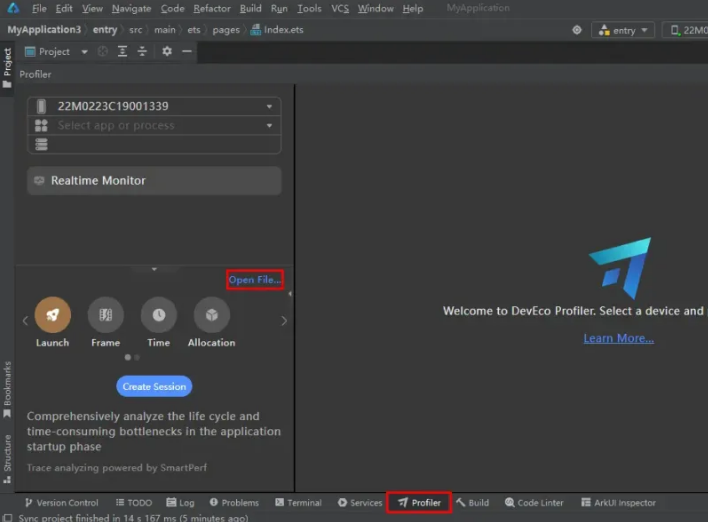Click the pages breadcrumb segment
708x522 pixels.
[226, 30]
